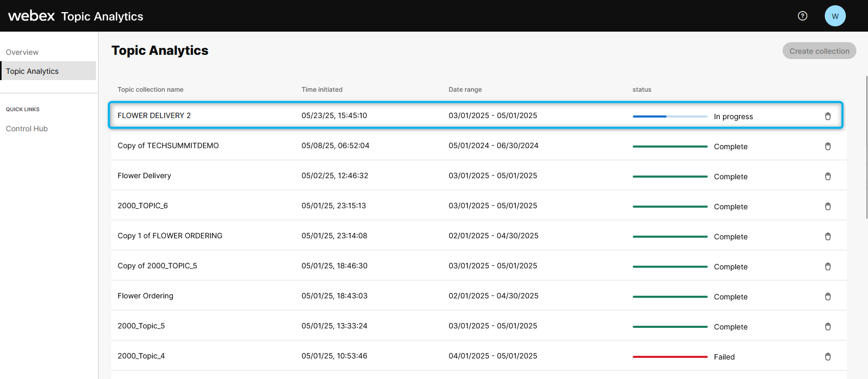The width and height of the screenshot is (868, 379).
Task: Delete the Flower Ordering collection
Action: (x=827, y=297)
